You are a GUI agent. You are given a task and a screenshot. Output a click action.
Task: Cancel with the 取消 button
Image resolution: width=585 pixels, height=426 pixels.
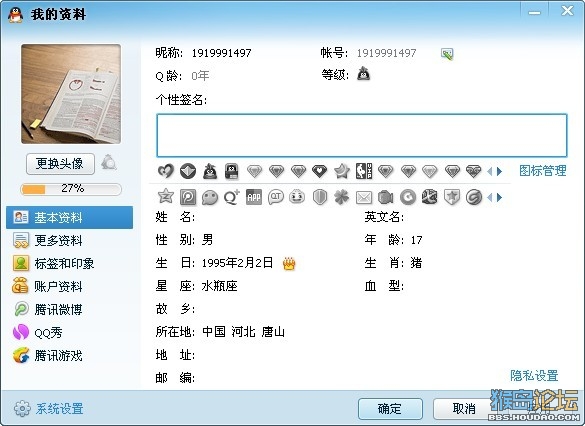(464, 409)
